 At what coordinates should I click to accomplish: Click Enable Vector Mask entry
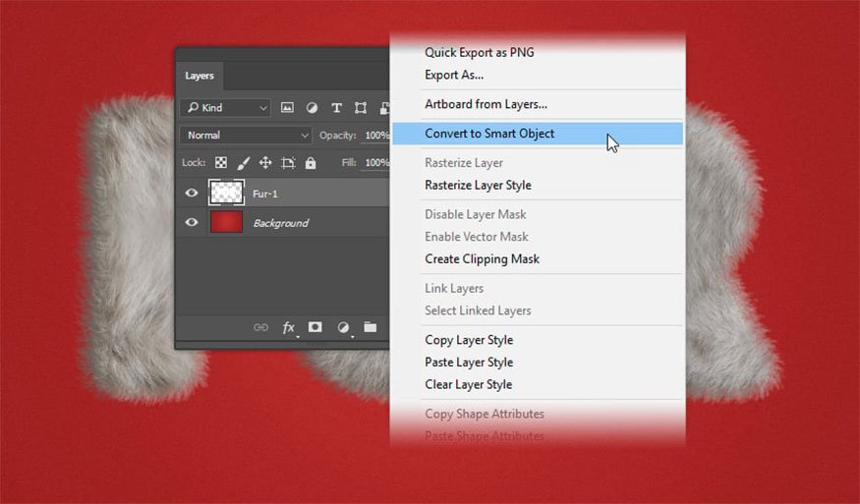point(477,237)
